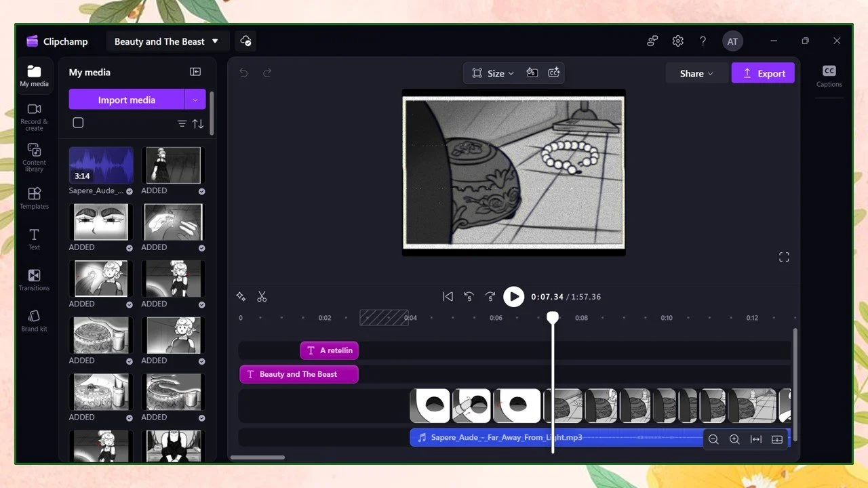Open Clipchamp settings gear
The image size is (868, 488).
(x=677, y=41)
